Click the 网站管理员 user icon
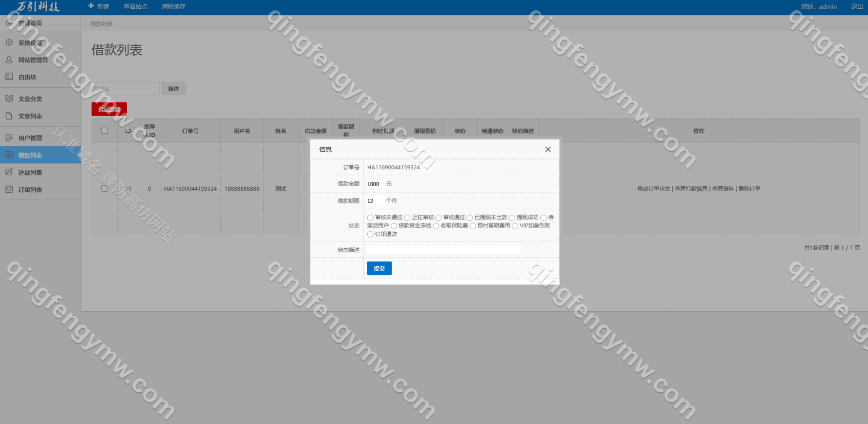The width and height of the screenshot is (868, 424). 9,59
